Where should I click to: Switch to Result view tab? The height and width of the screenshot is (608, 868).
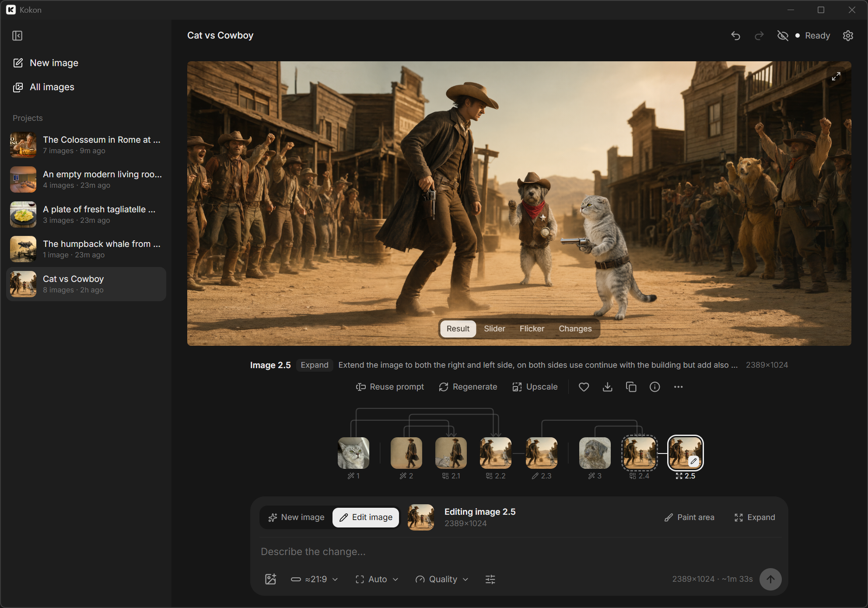click(458, 329)
